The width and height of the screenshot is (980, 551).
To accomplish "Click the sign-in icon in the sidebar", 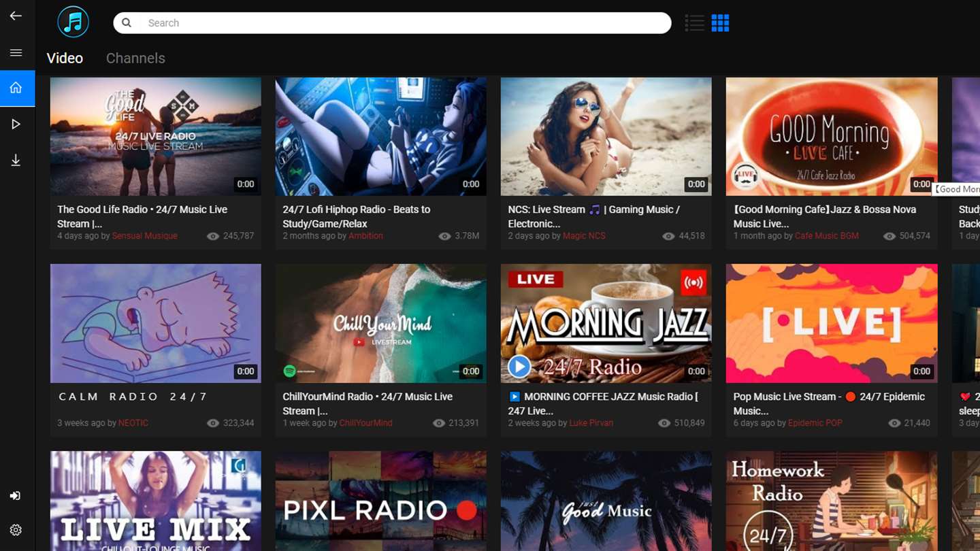I will [x=15, y=496].
